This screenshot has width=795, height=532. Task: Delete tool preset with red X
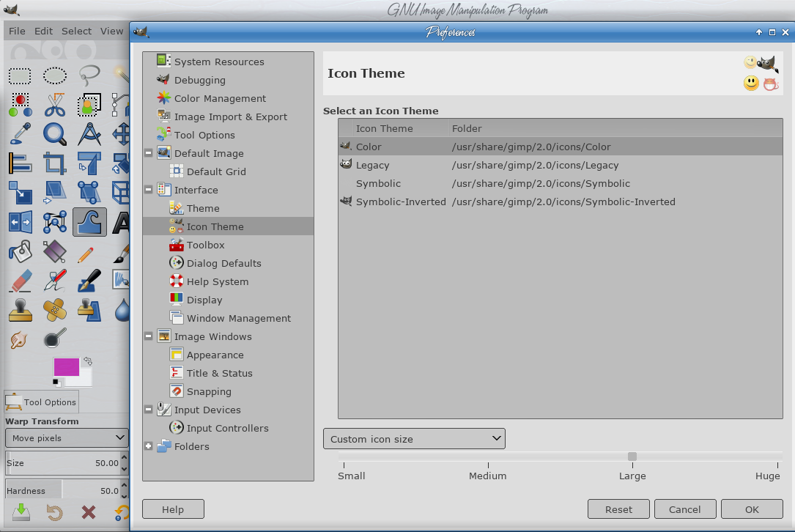(89, 512)
